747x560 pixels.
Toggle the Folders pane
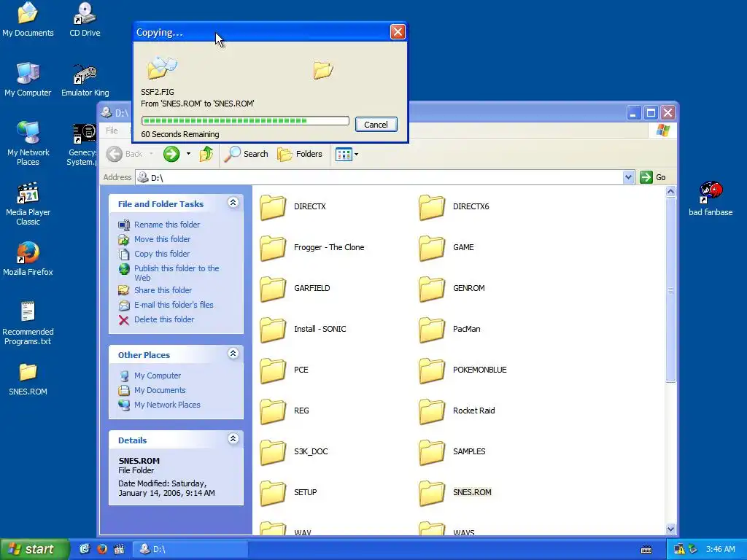pyautogui.click(x=300, y=154)
